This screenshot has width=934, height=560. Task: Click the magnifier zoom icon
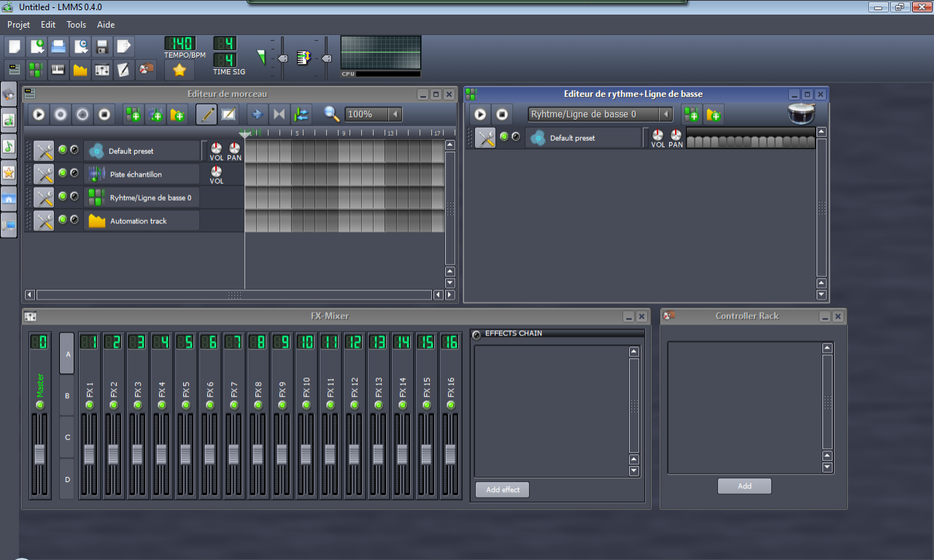coord(332,114)
